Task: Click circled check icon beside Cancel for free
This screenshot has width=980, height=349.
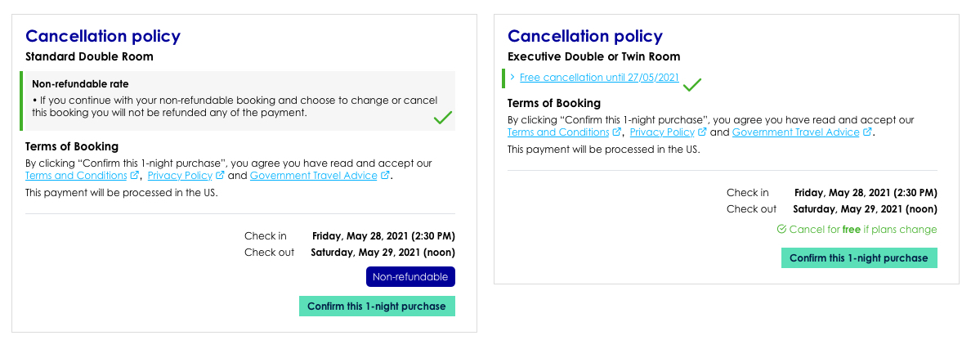Action: point(781,229)
